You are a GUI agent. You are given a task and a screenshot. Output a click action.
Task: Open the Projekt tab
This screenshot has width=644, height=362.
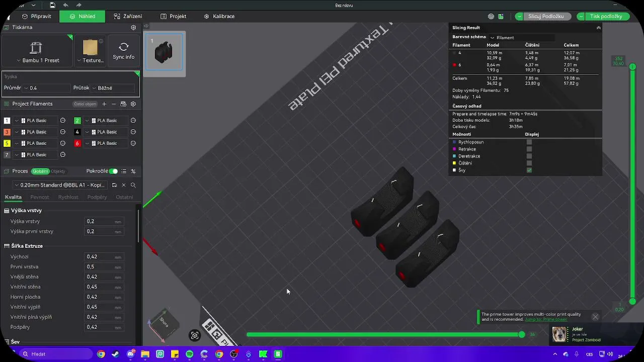173,17
